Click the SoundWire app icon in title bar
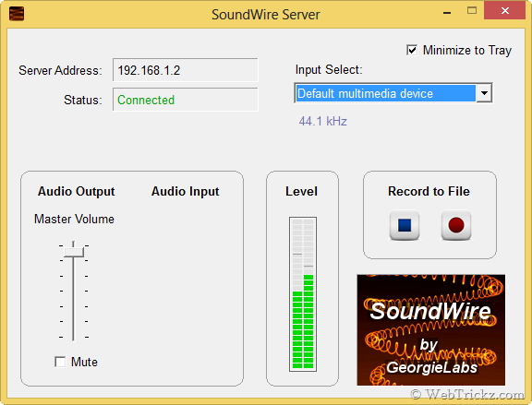 [17, 14]
